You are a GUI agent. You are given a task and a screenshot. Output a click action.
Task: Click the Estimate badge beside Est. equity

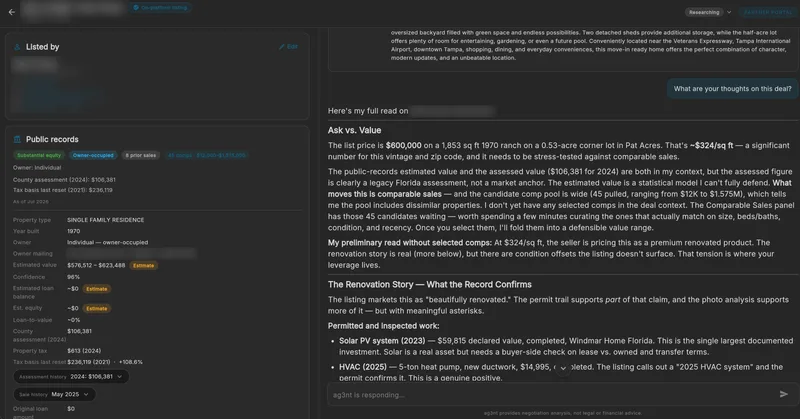(96, 308)
